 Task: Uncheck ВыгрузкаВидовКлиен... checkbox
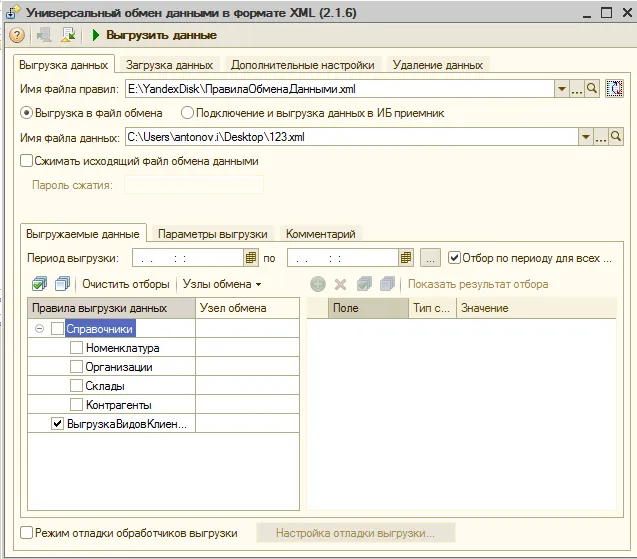pyautogui.click(x=57, y=424)
